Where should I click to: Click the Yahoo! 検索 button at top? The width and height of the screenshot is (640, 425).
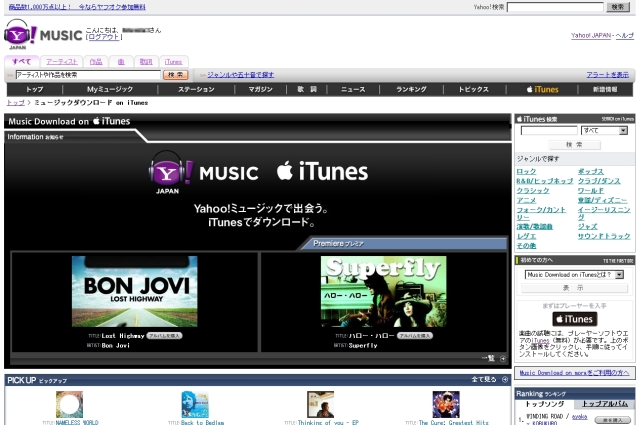pos(618,7)
